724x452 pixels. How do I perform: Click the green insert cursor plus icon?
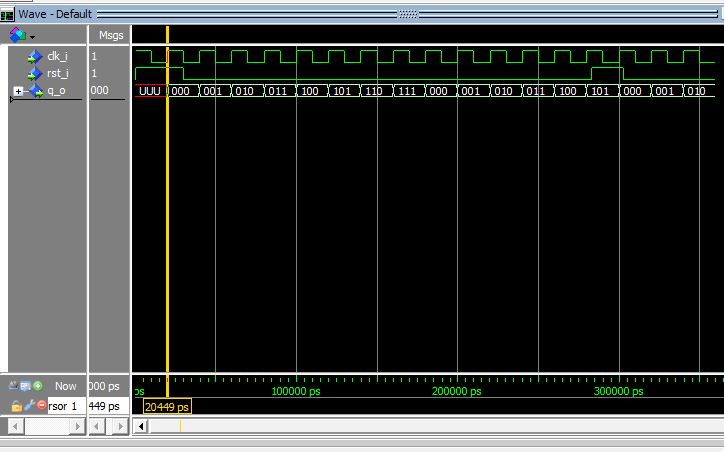[x=38, y=386]
